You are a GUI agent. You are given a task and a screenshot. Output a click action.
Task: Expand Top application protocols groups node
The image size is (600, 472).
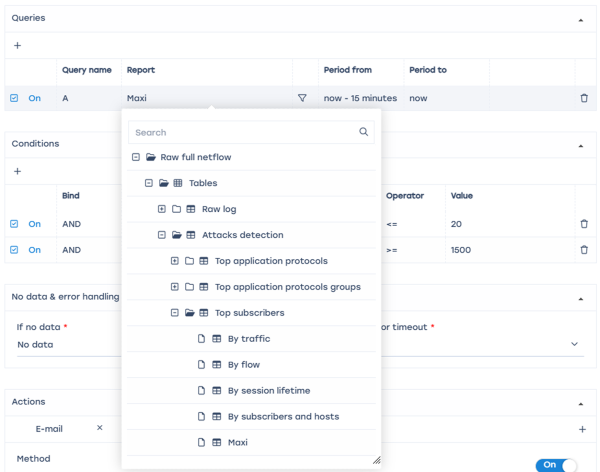pos(175,287)
